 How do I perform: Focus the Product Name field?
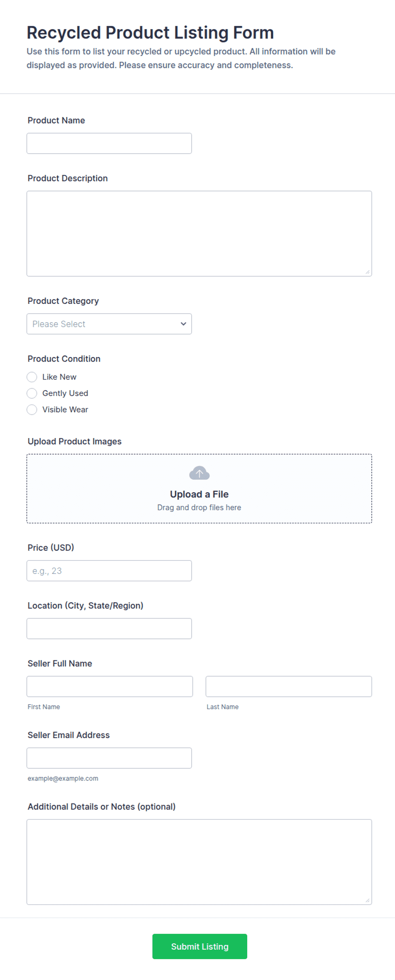109,143
